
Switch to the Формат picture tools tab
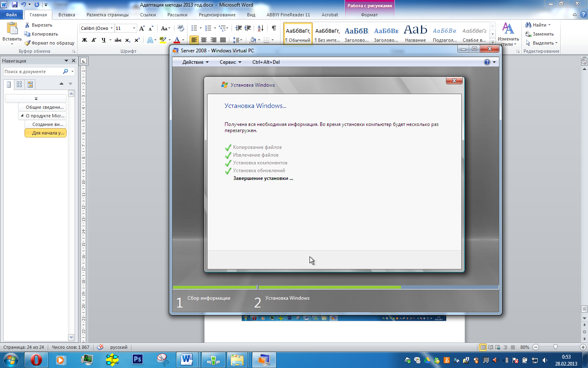tap(370, 15)
